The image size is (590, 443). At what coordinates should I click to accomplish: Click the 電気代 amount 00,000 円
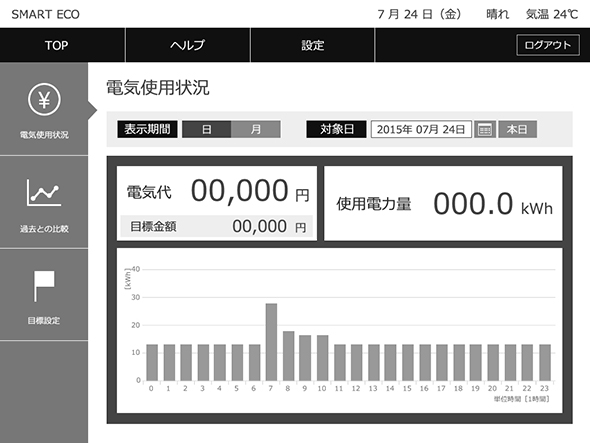pos(250,191)
